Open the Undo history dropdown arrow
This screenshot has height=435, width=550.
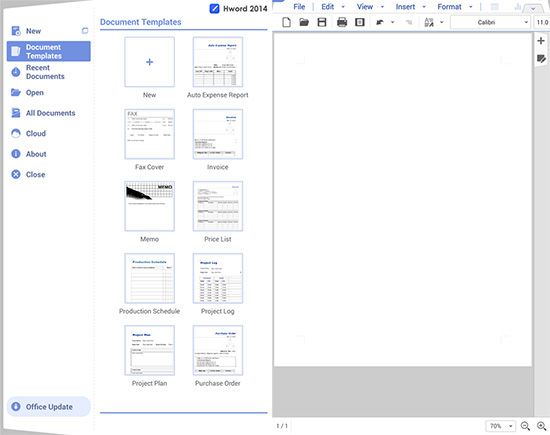[393, 22]
